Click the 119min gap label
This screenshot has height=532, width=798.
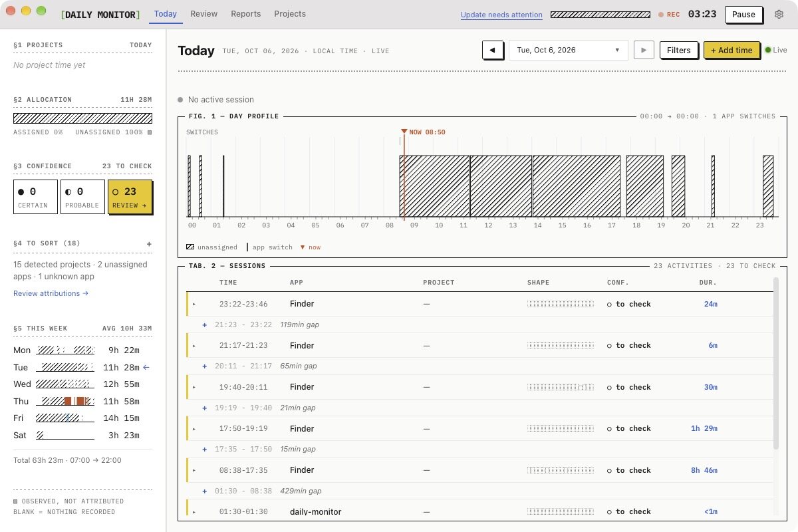coord(301,325)
